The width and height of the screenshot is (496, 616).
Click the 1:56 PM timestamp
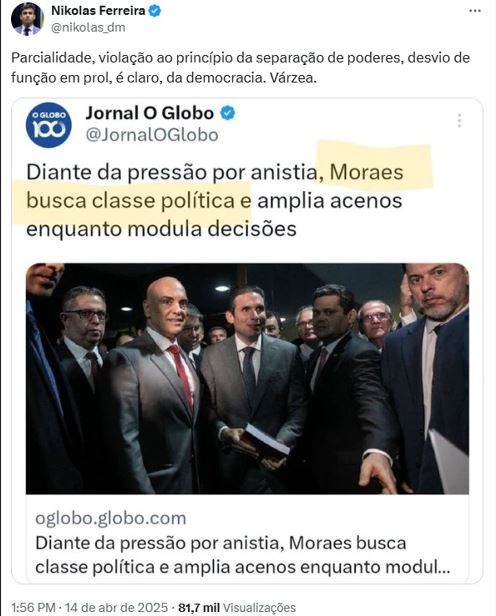[x=33, y=607]
